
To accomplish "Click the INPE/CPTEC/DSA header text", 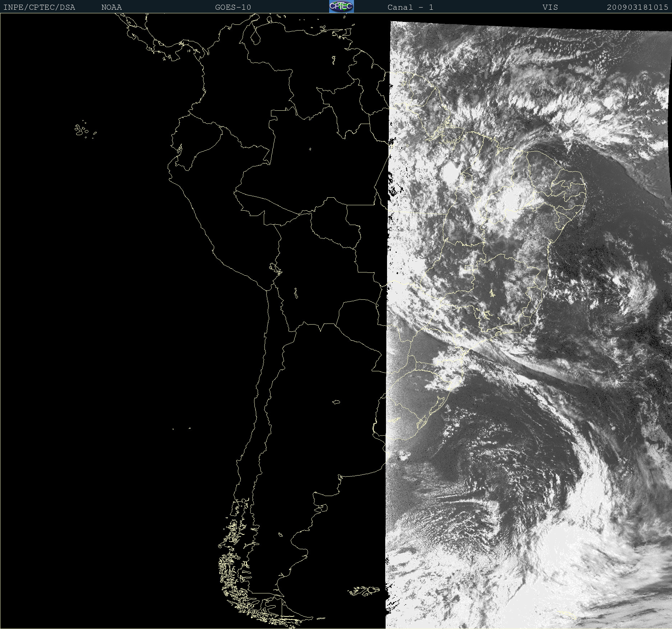I will [x=39, y=7].
